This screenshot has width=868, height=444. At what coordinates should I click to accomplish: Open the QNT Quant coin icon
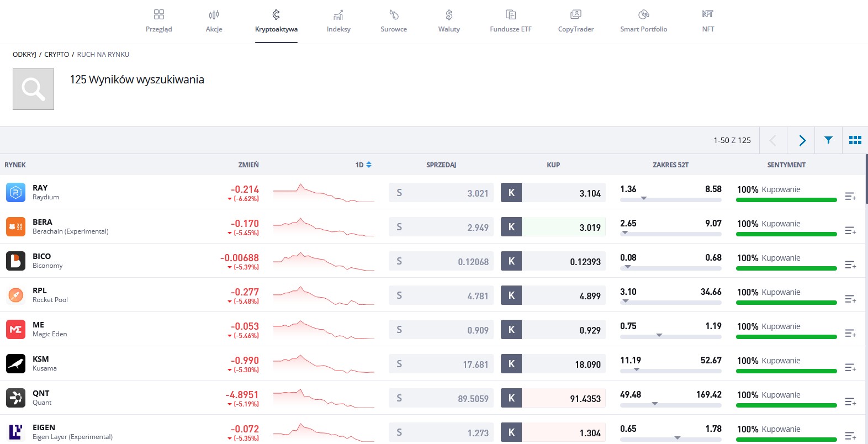point(15,398)
